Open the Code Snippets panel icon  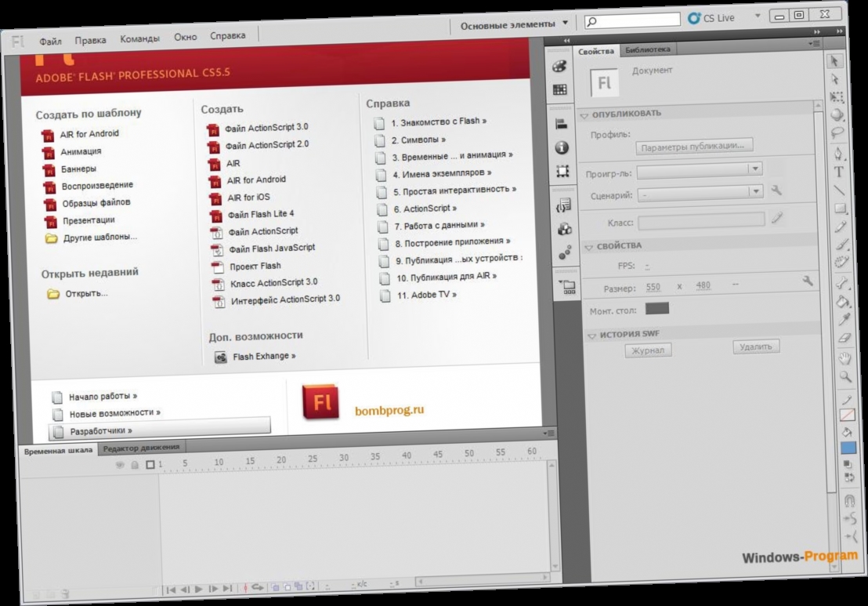click(x=563, y=205)
